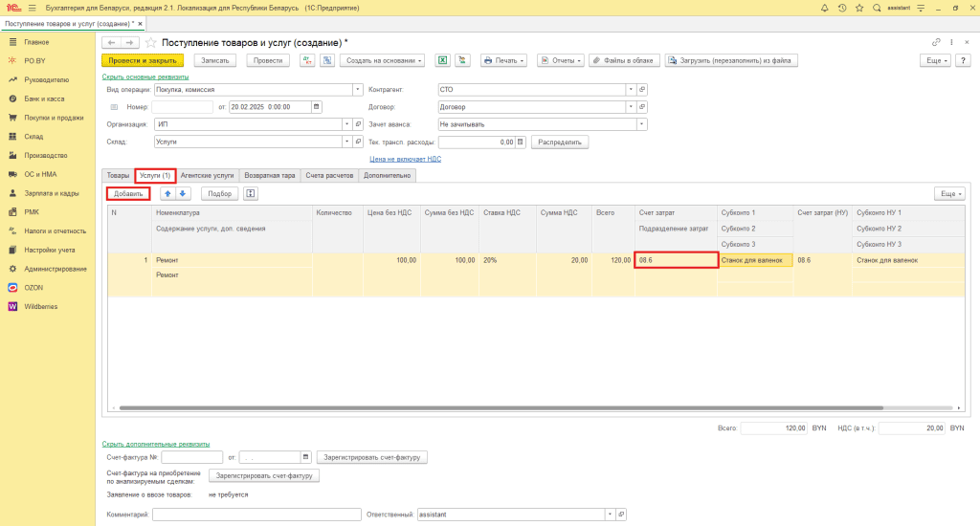Click Провести и закрыть
980x526 pixels.
[x=143, y=60]
